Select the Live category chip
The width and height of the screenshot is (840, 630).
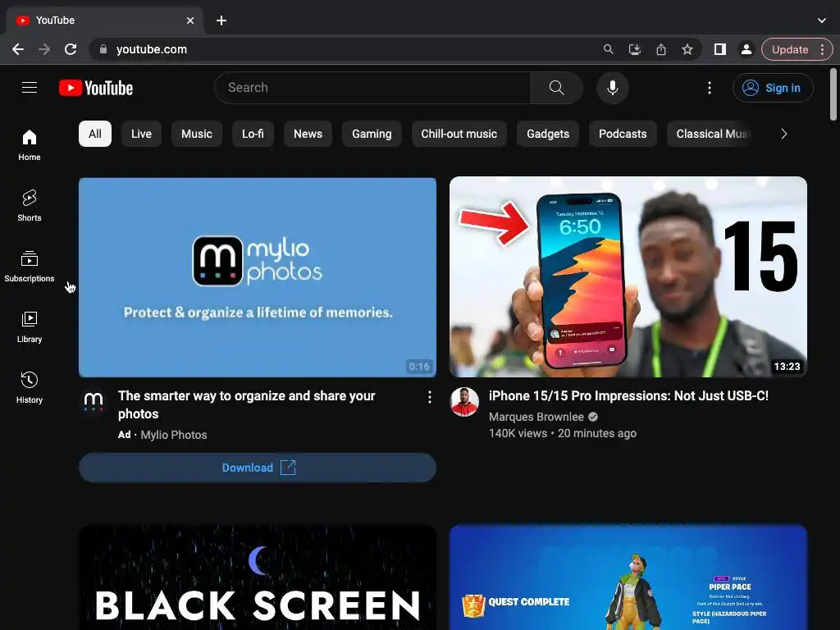tap(141, 134)
